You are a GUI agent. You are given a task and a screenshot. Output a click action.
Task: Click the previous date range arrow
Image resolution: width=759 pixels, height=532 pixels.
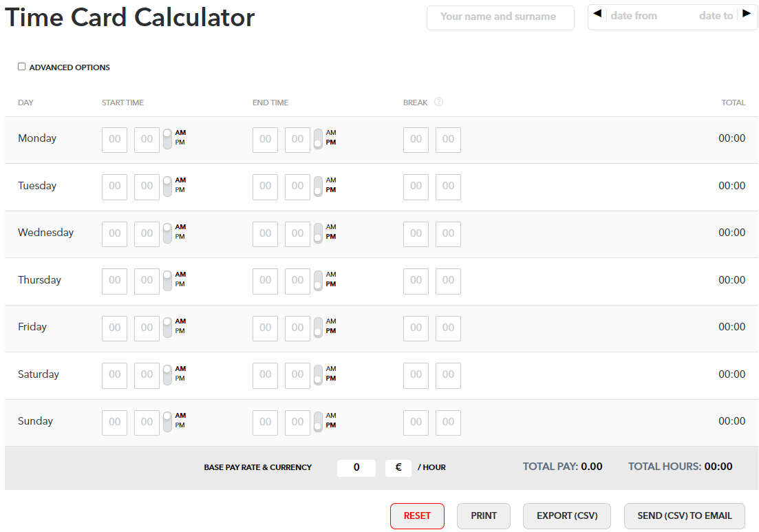(597, 14)
